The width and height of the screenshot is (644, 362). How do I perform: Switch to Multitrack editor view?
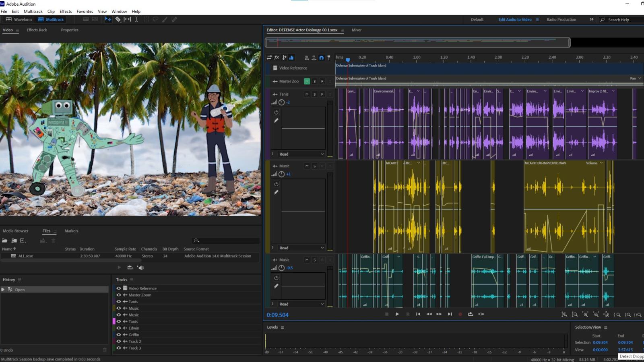[51, 19]
